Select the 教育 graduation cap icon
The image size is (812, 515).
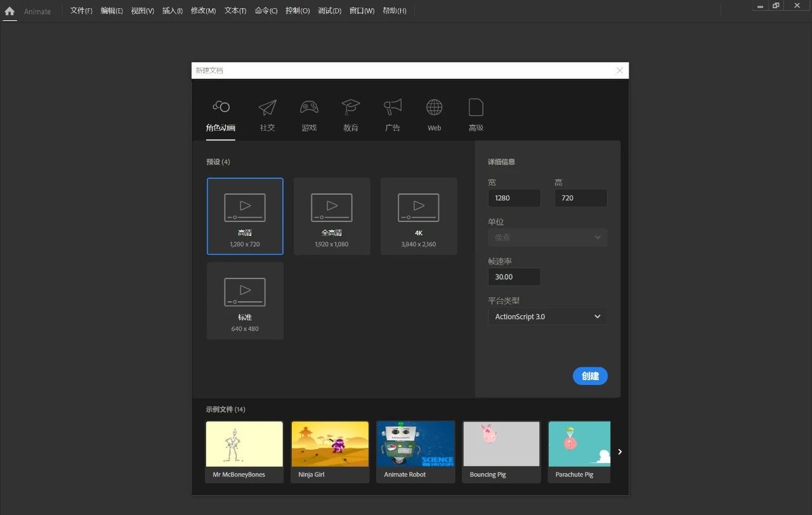coord(351,107)
